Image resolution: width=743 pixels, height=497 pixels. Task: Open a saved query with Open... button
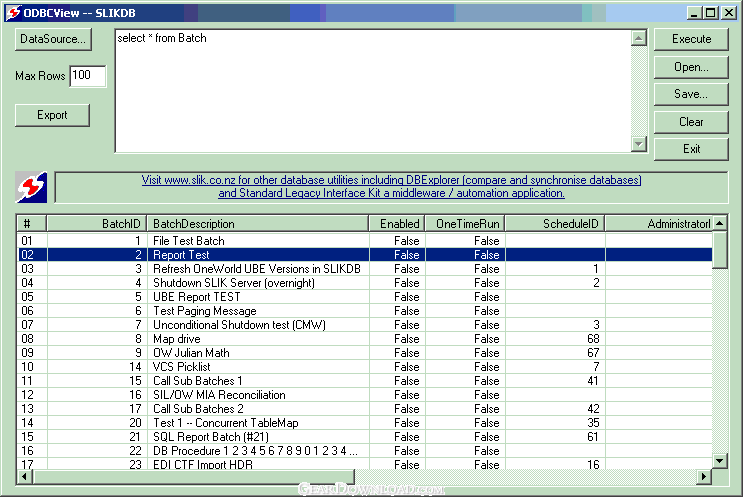[x=691, y=67]
